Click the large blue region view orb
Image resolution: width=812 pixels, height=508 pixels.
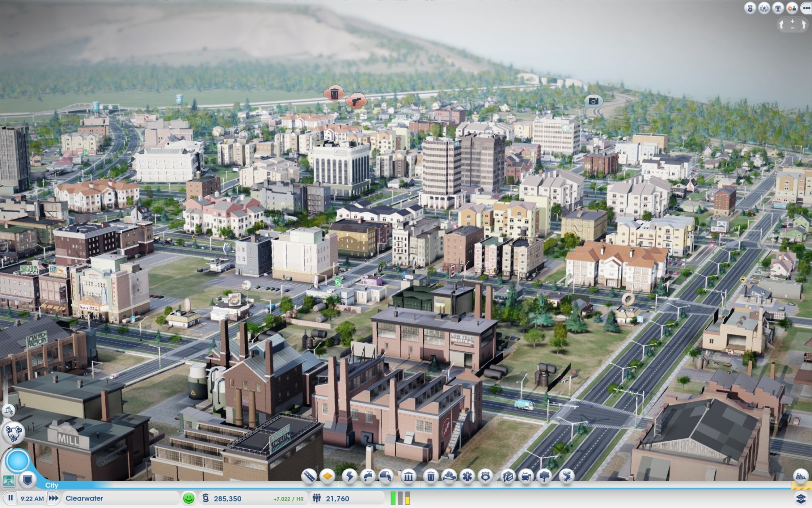18,460
